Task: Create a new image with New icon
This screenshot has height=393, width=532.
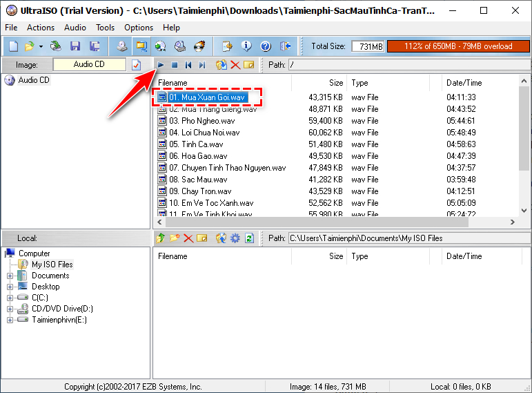Action: (x=13, y=46)
